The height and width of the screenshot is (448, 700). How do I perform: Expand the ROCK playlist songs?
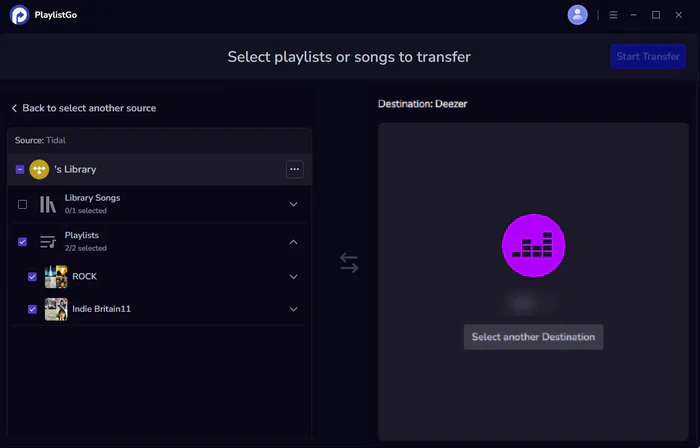point(293,277)
